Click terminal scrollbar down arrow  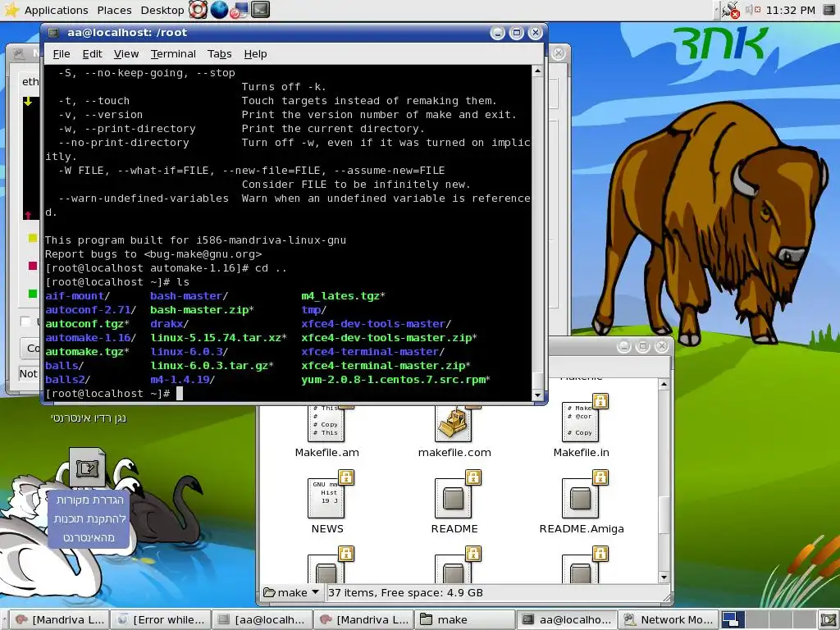[x=537, y=395]
